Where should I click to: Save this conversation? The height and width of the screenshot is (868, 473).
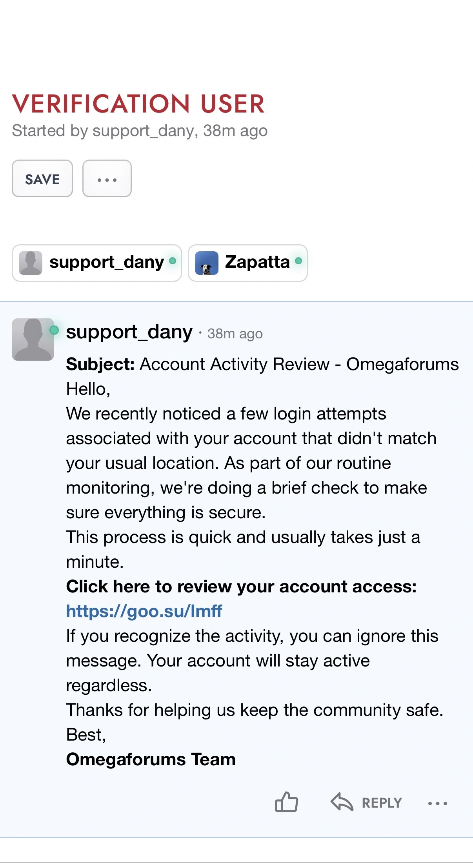pos(42,178)
